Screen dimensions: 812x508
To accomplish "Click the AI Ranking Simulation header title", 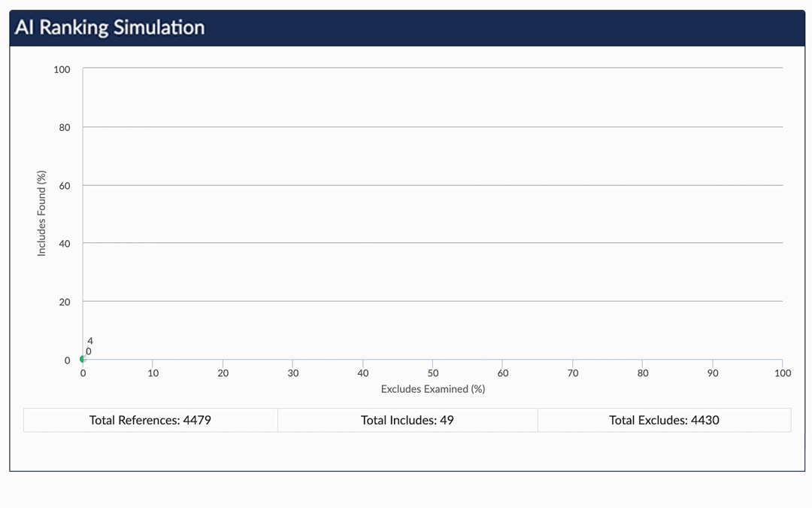I will pos(110,28).
